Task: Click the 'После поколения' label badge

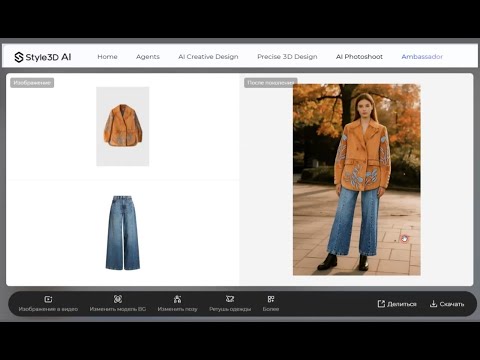Action: [x=270, y=83]
